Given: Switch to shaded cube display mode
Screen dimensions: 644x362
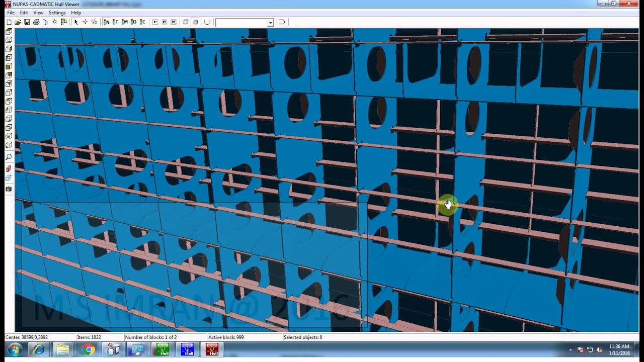Looking at the screenshot, I should pyautogui.click(x=195, y=22).
